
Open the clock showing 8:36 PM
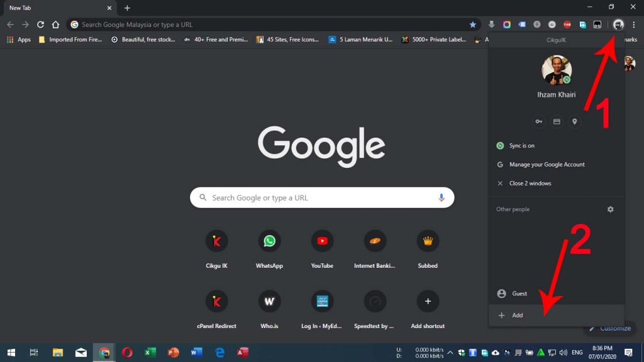tap(602, 352)
